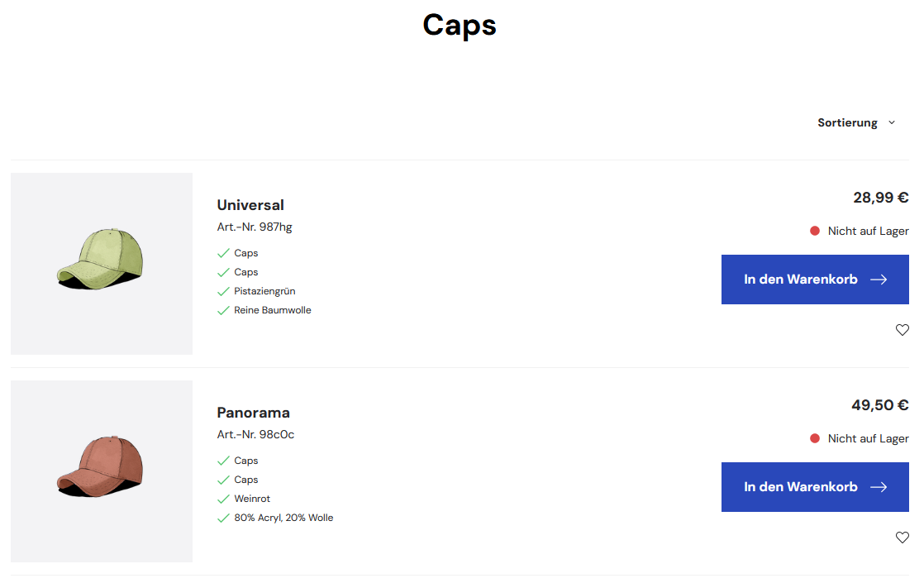Add Universal cap to Warenkorb

point(815,280)
